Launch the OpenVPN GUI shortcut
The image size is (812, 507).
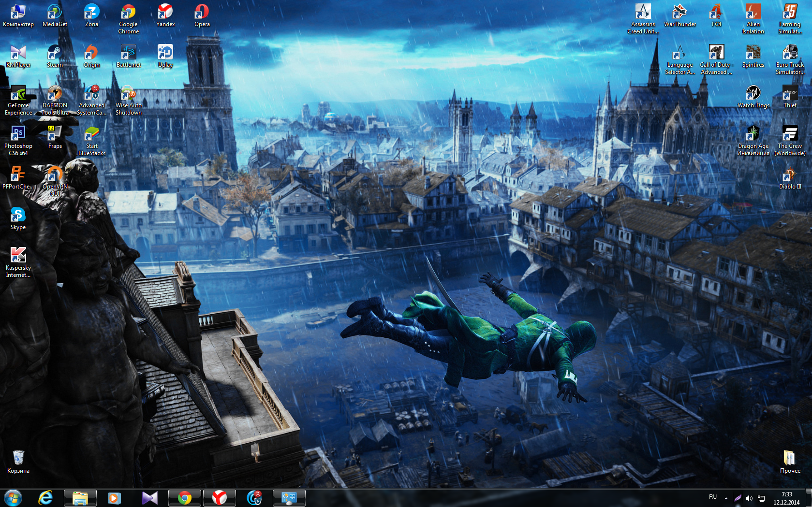click(55, 181)
